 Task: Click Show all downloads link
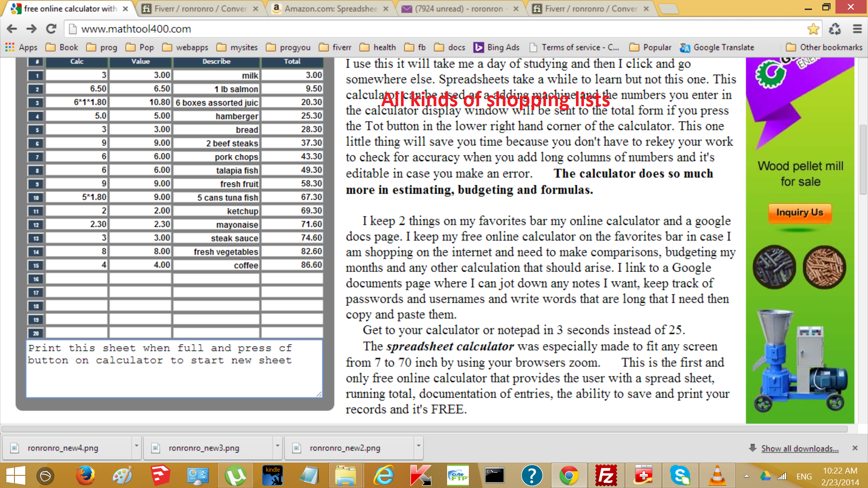pos(799,448)
